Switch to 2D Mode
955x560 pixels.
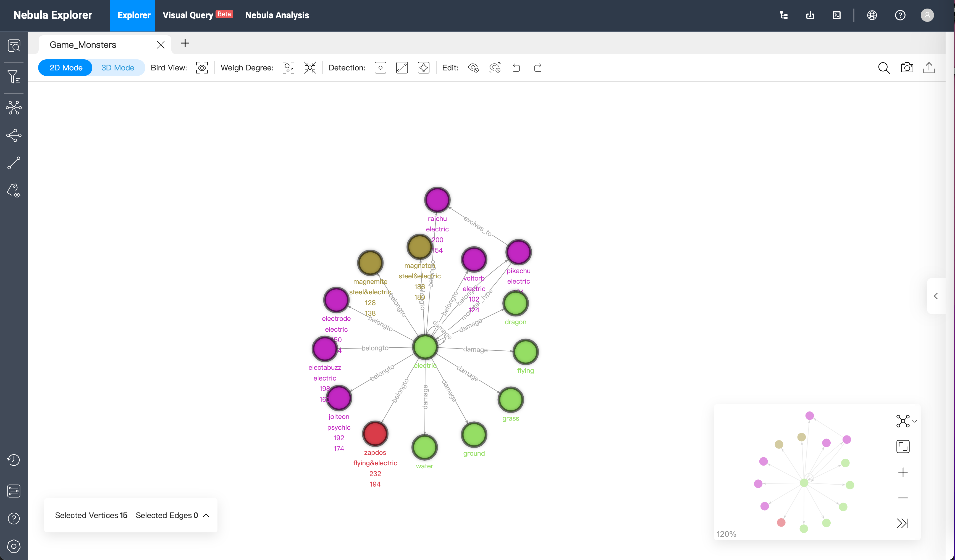(65, 68)
